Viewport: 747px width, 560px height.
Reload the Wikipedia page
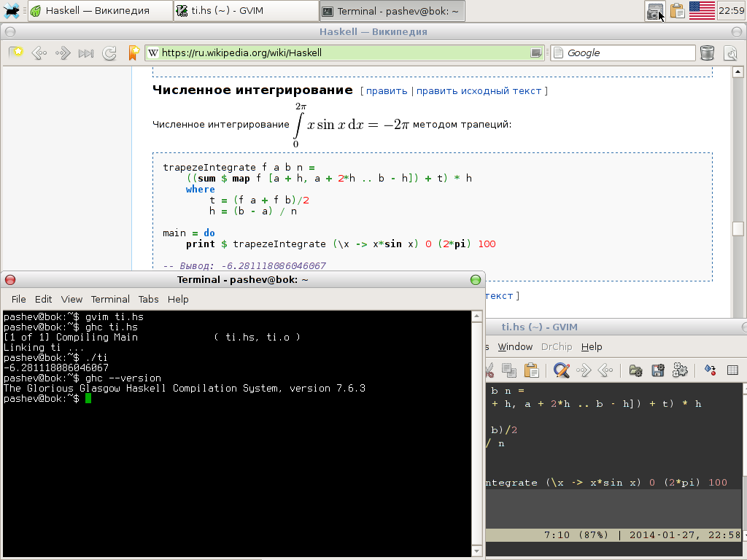tap(109, 52)
